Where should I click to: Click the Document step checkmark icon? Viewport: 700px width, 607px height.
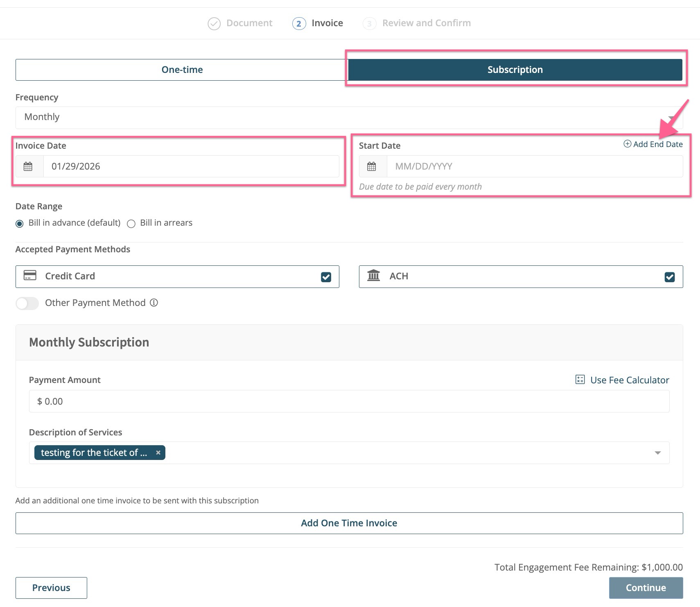214,24
